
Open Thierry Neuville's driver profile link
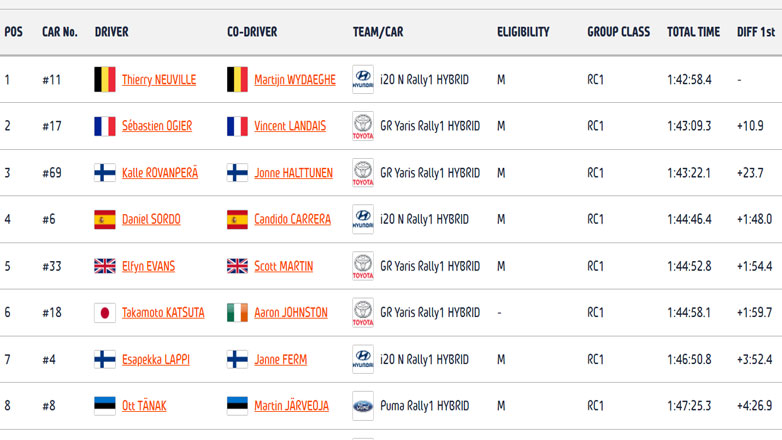(x=159, y=80)
